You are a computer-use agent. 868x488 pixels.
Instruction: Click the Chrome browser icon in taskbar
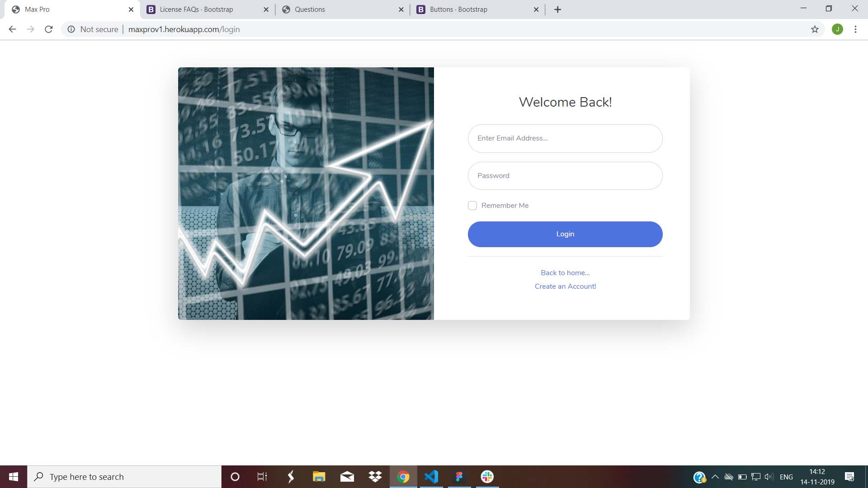403,476
